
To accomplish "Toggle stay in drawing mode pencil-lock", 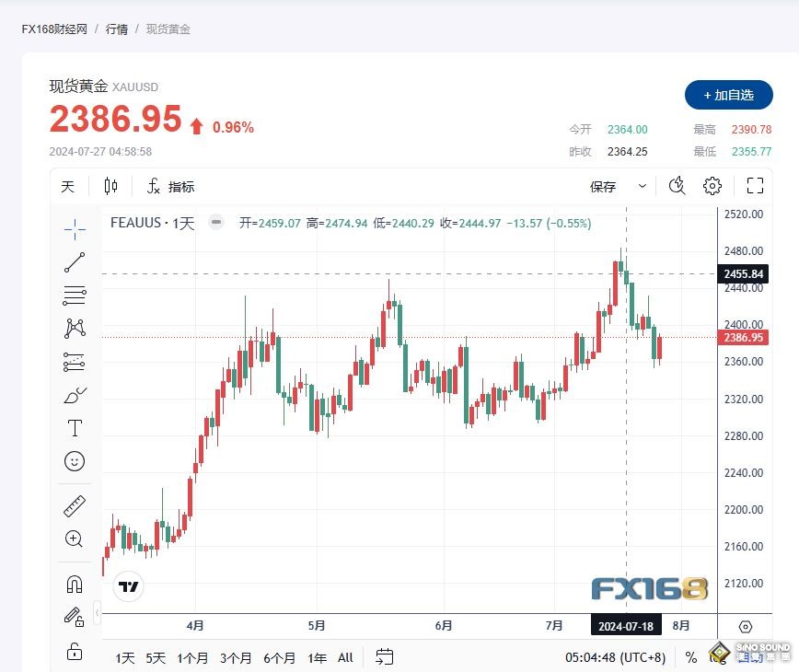I will (75, 617).
